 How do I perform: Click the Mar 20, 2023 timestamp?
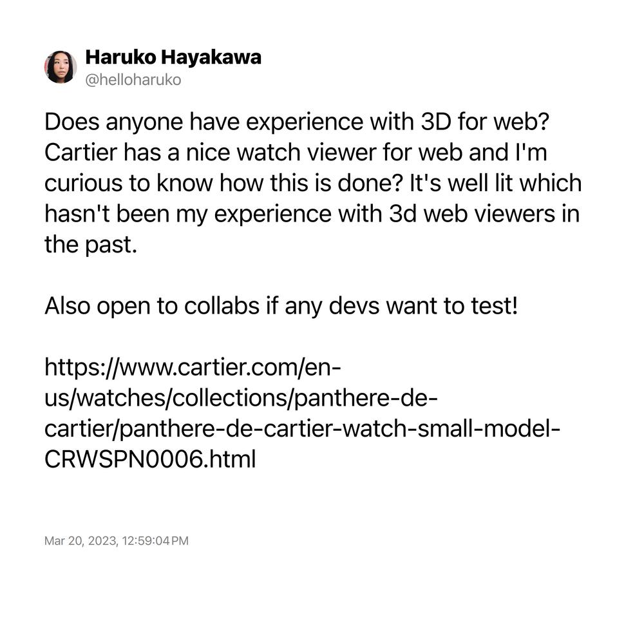tap(81, 540)
